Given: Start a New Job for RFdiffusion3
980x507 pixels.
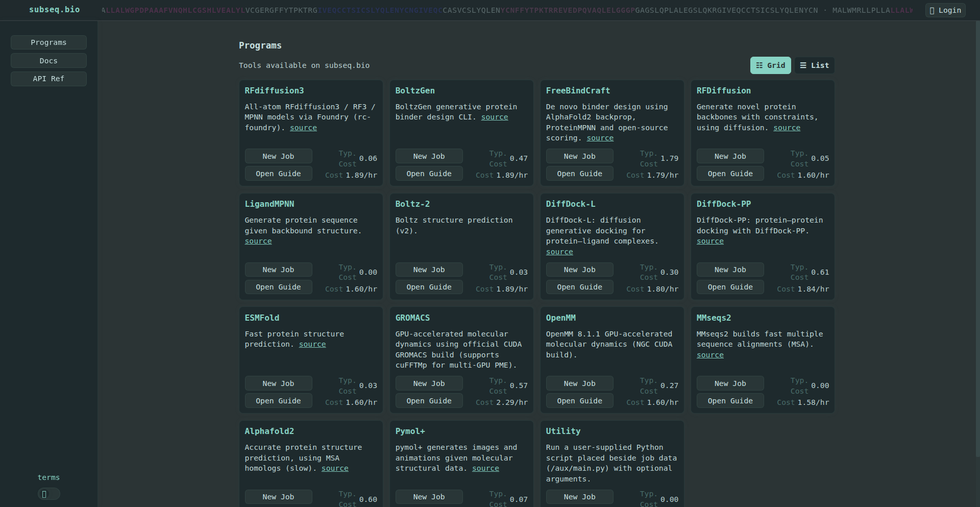Looking at the screenshot, I should pos(278,156).
